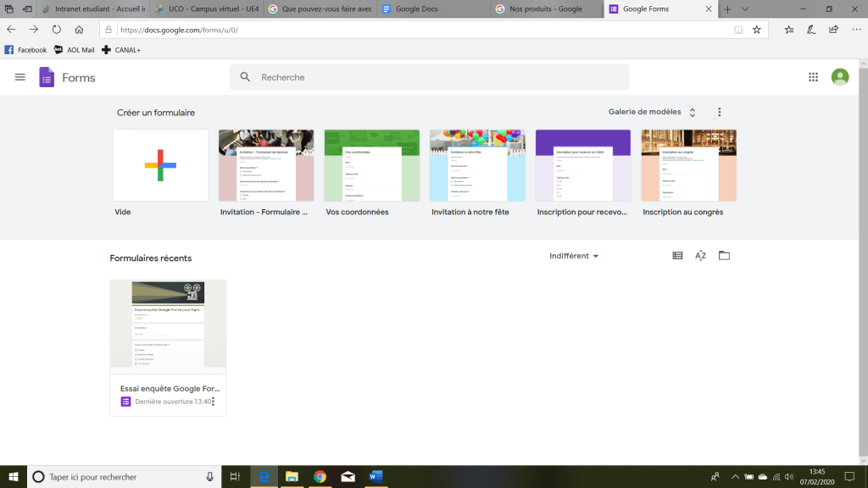Screen dimensions: 868x488
Task: Click the Recherche search field
Action: coord(429,77)
